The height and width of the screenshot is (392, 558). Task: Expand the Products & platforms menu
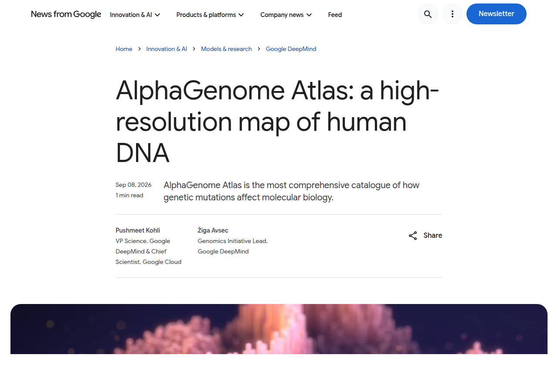pos(210,15)
